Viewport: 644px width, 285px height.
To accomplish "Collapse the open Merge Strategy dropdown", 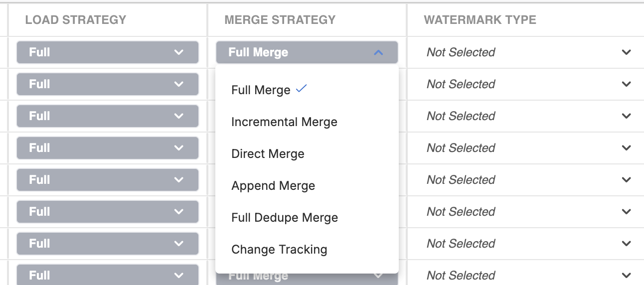I will [307, 52].
